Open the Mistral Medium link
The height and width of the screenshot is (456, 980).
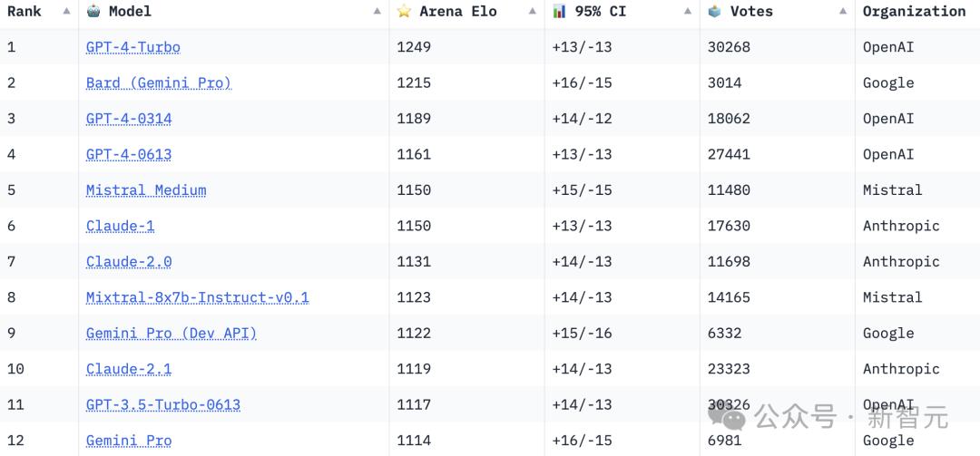pos(145,190)
